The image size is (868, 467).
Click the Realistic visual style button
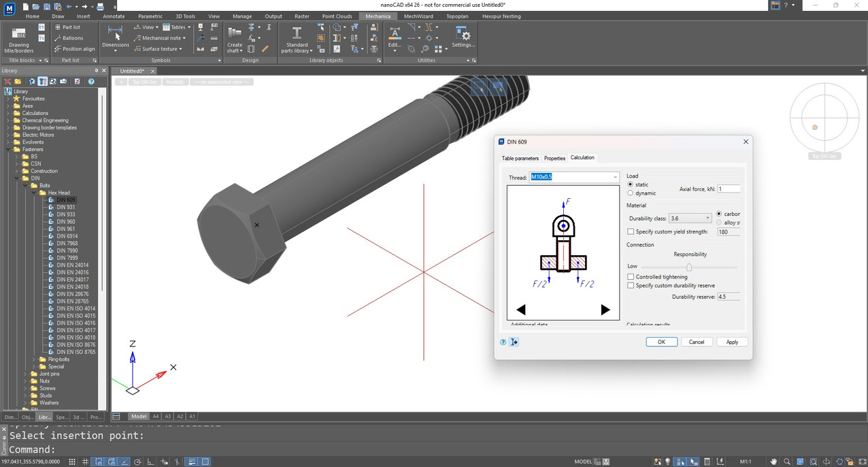(x=176, y=82)
